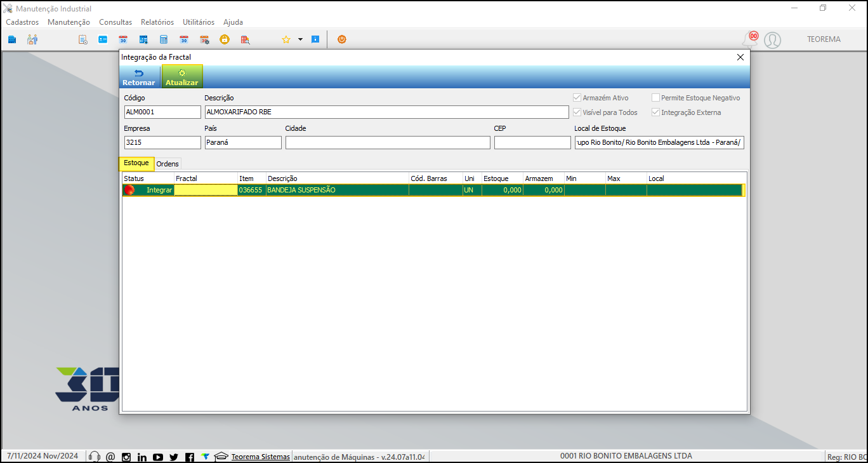868x463 pixels.
Task: Open the YouTube icon in status bar
Action: pyautogui.click(x=158, y=457)
